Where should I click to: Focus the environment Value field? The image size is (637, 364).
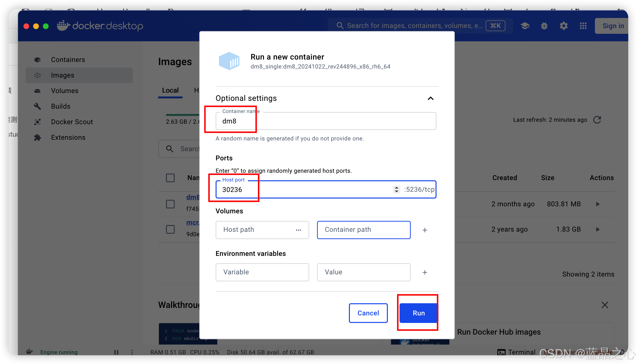click(364, 272)
